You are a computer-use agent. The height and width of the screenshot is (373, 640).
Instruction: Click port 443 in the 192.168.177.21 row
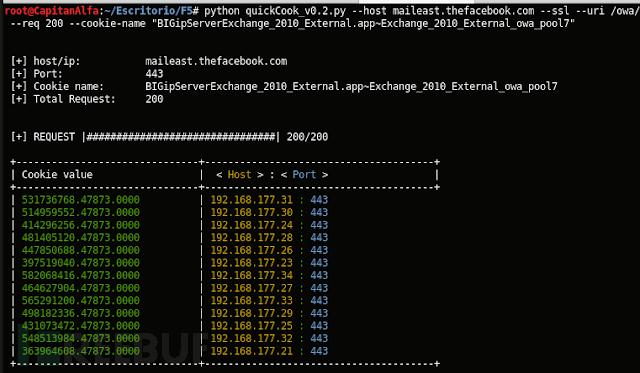point(319,351)
